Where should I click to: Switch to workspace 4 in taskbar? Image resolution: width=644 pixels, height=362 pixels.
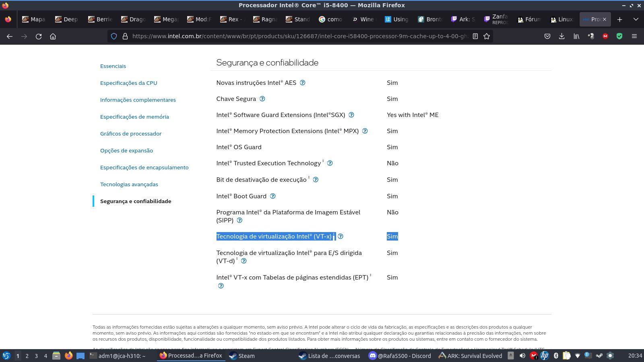tap(45, 356)
